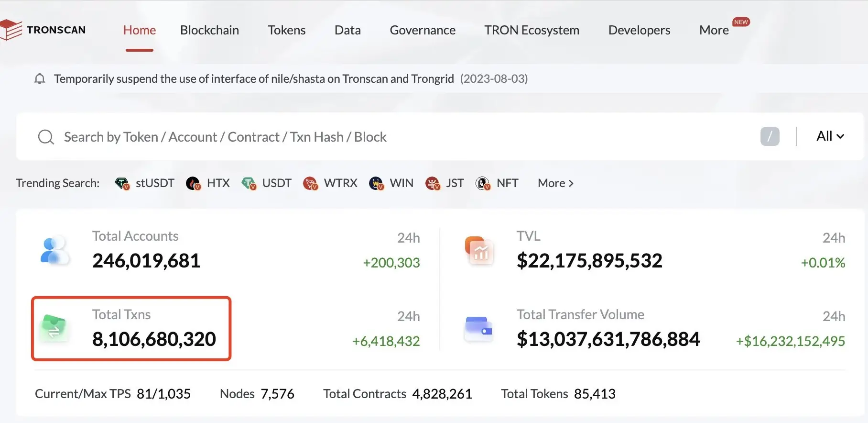Open the Blockchain menu

pyautogui.click(x=209, y=30)
